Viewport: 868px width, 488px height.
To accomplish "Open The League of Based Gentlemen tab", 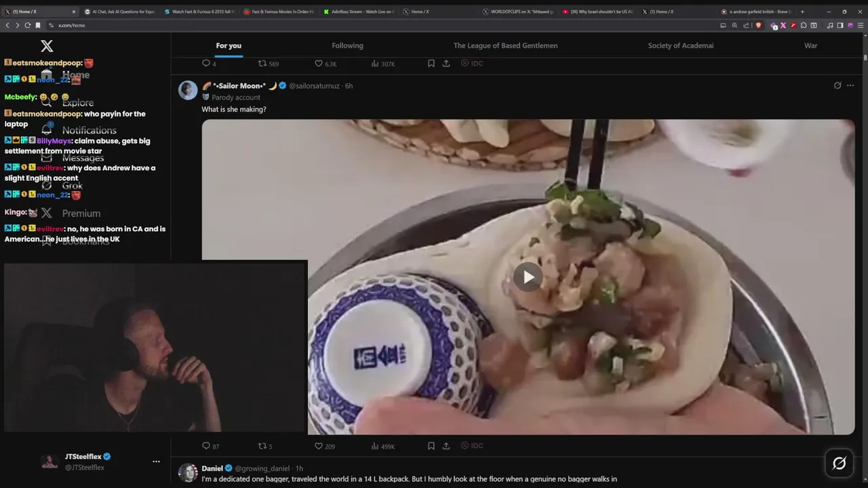I will 505,45.
